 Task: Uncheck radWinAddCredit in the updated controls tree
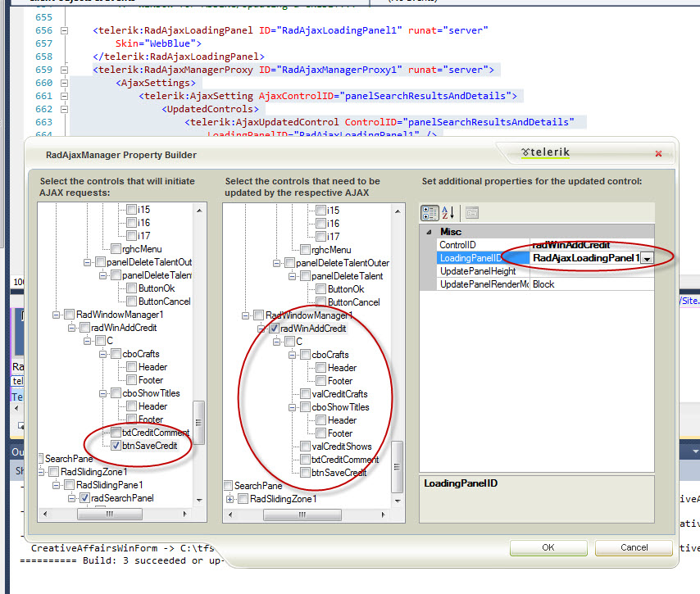[x=274, y=329]
